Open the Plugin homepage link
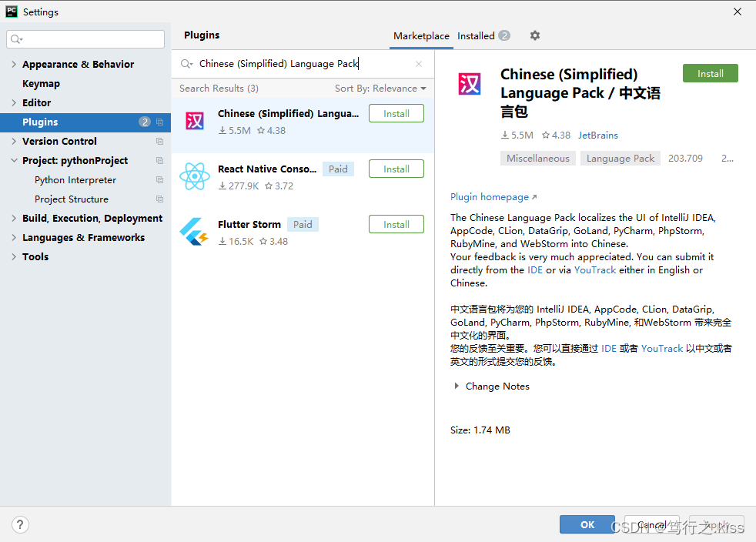 tap(493, 197)
